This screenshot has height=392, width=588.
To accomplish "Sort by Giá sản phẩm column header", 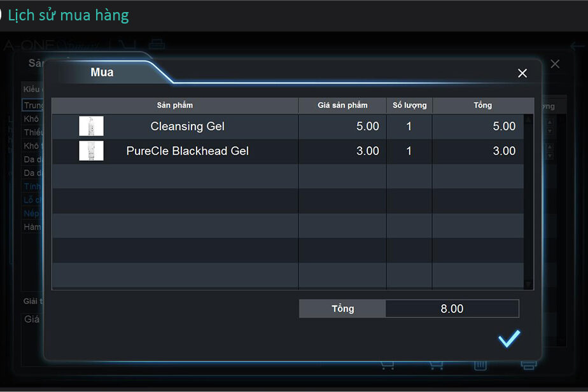I will coord(342,105).
